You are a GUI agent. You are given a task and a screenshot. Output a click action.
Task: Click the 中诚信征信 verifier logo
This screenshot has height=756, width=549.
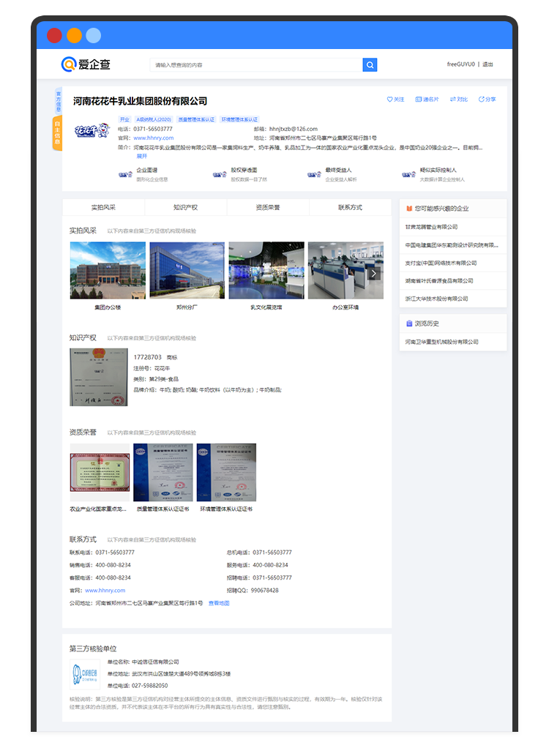tap(85, 674)
